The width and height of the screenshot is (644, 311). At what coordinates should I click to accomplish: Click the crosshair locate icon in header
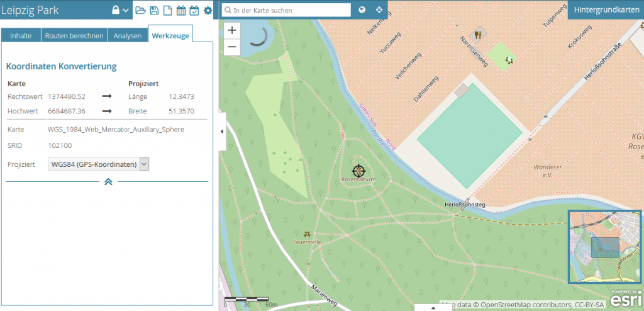point(379,10)
